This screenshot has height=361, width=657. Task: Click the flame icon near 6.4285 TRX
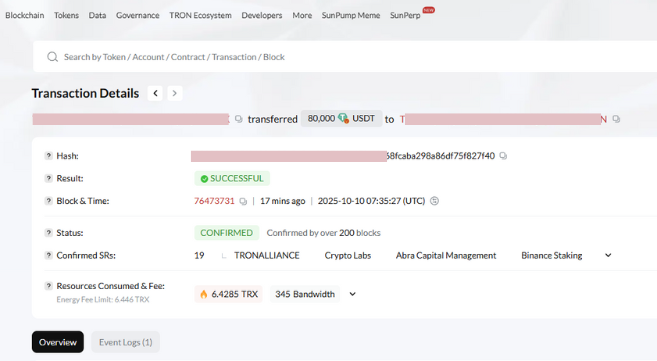point(204,294)
